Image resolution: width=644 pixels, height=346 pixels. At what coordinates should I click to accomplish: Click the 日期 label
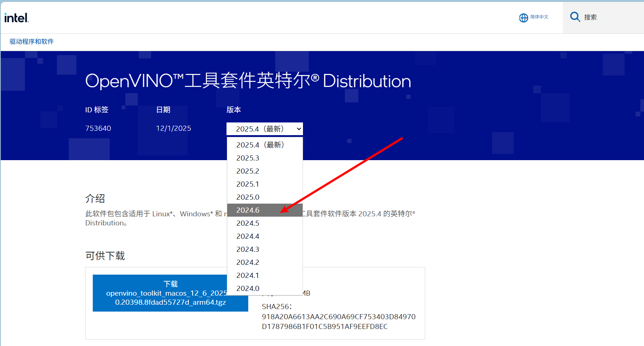tap(163, 110)
